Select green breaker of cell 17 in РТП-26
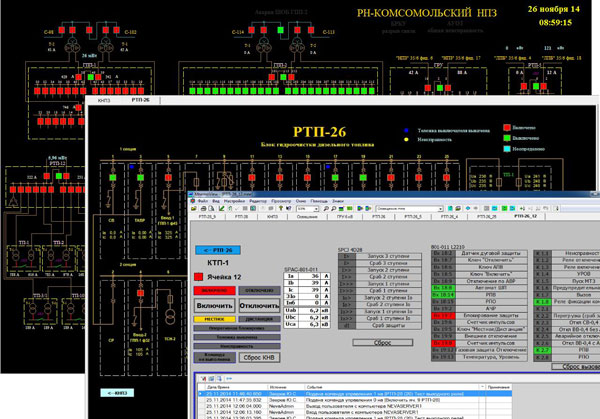Image resolution: width=600 pixels, height=419 pixels. [335, 178]
